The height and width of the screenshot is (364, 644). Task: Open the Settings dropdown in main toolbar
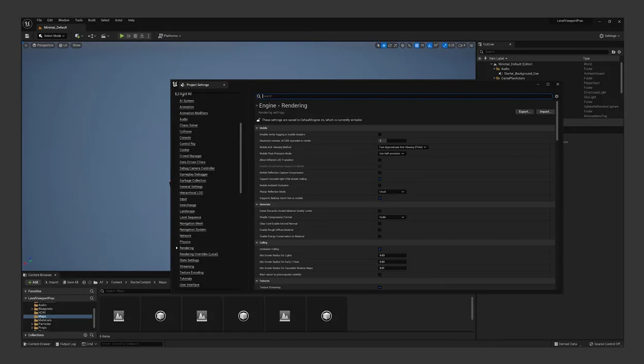click(610, 36)
